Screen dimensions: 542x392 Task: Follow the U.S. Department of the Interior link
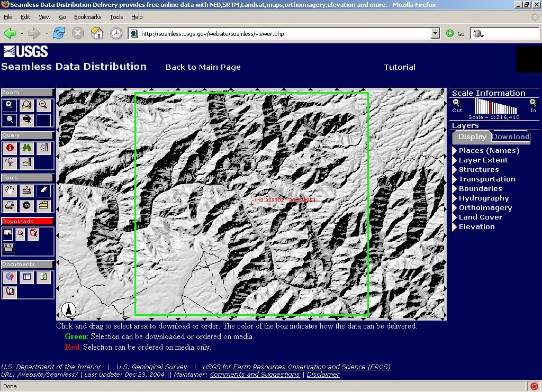(x=51, y=367)
